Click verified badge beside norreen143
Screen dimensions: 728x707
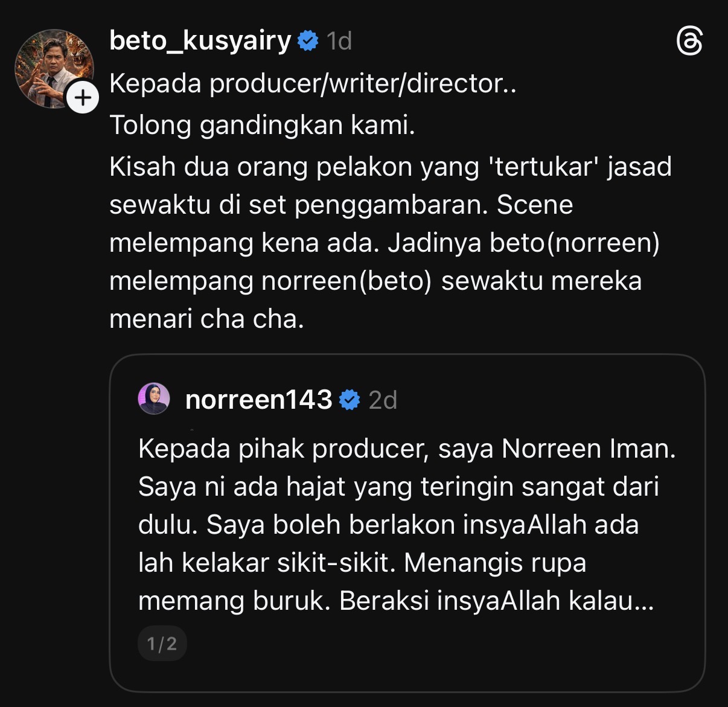(x=350, y=400)
